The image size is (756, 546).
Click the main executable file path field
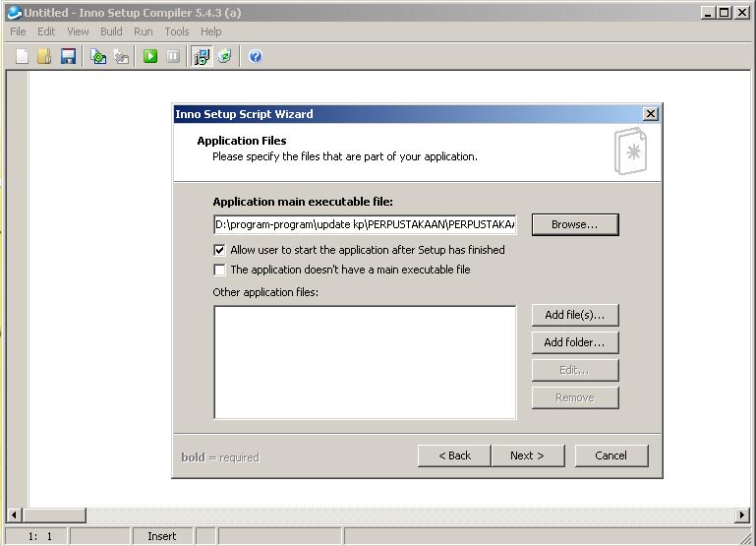tap(365, 224)
